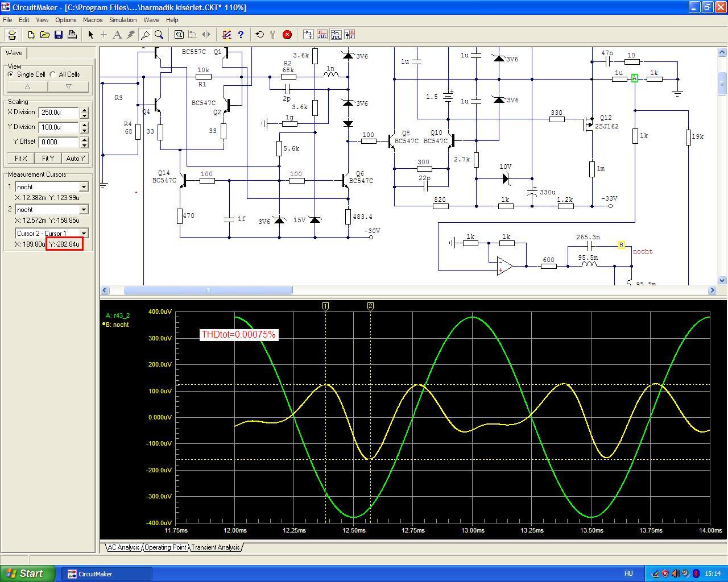Click the Save file toolbar icon
This screenshot has width=728, height=582.
point(59,35)
